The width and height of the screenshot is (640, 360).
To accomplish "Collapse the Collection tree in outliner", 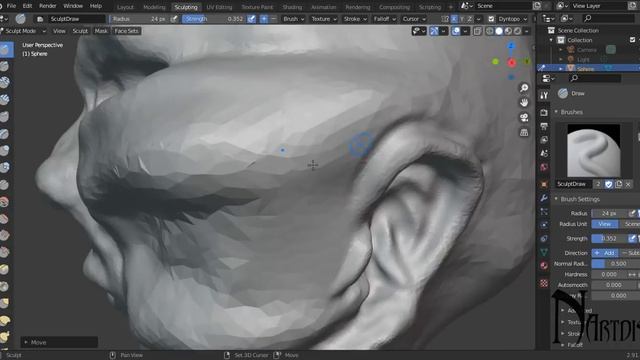I will [551, 40].
